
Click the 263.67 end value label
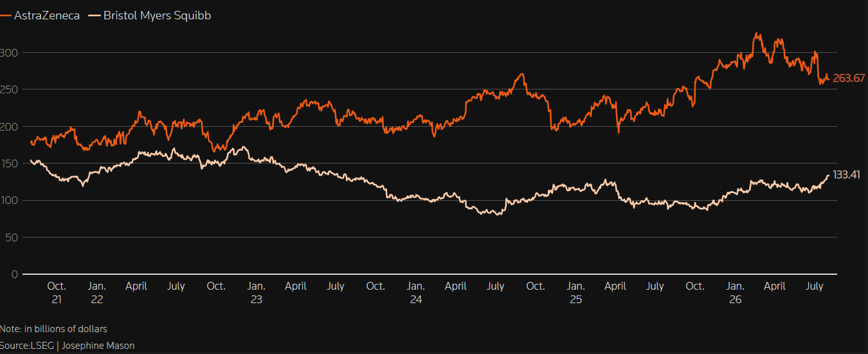849,79
